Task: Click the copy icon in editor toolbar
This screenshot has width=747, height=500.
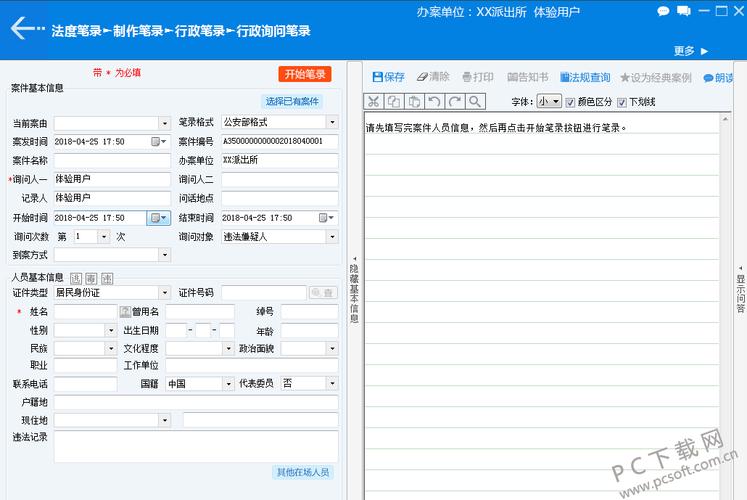Action: click(394, 101)
